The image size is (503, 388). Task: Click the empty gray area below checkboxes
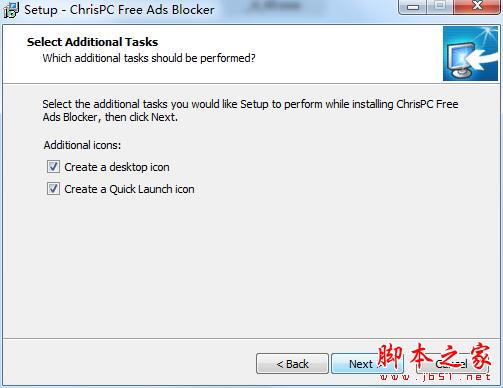tap(250, 267)
